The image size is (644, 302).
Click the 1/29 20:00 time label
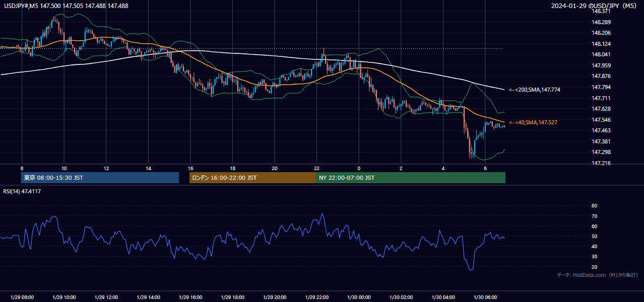tap(274, 297)
